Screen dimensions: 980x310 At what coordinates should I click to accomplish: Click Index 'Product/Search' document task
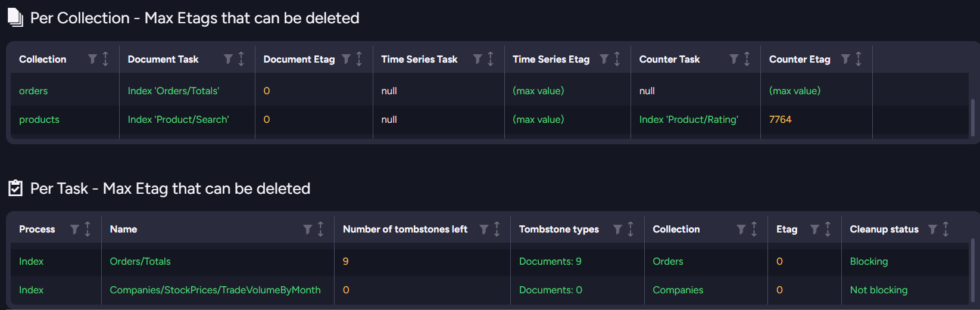click(x=178, y=119)
